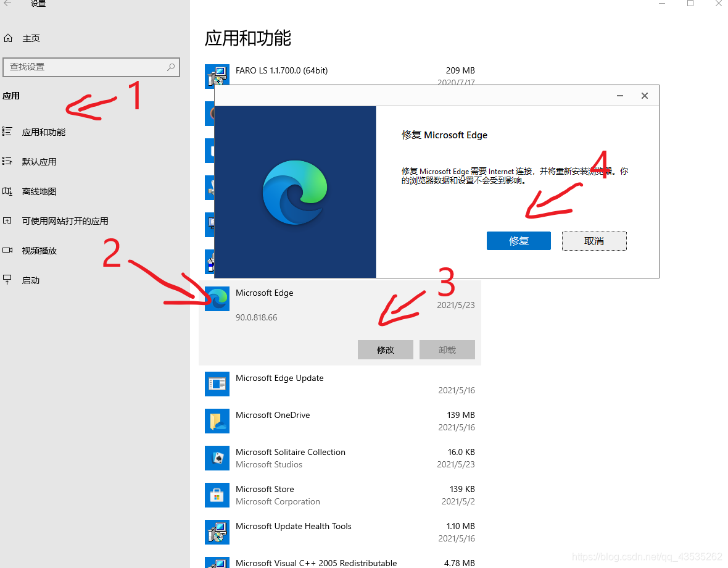
Task: Click the FARO LS installer icon
Action: [217, 76]
